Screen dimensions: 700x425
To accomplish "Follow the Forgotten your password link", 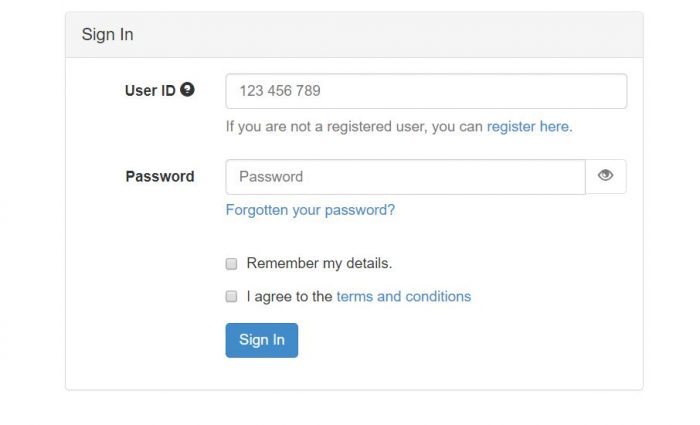I will pyautogui.click(x=310, y=210).
